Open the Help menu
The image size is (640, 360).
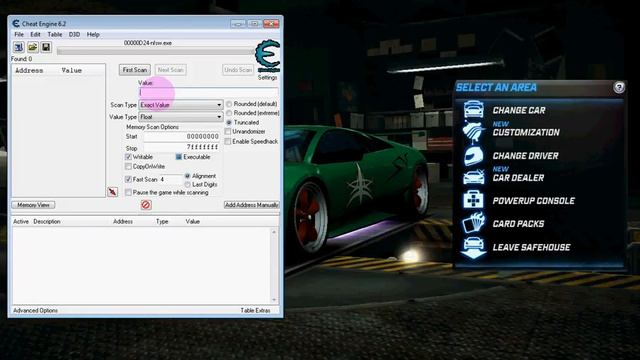click(x=93, y=35)
